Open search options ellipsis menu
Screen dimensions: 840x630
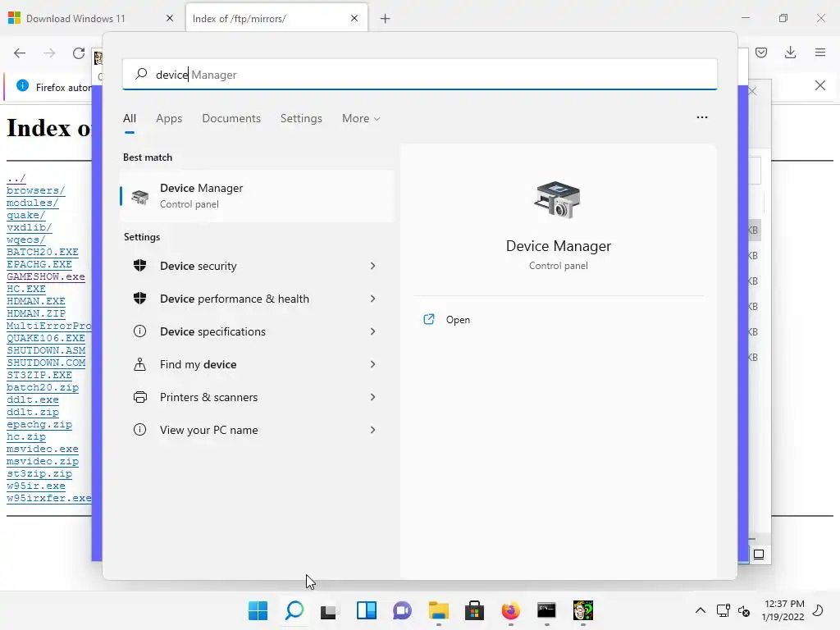702,117
